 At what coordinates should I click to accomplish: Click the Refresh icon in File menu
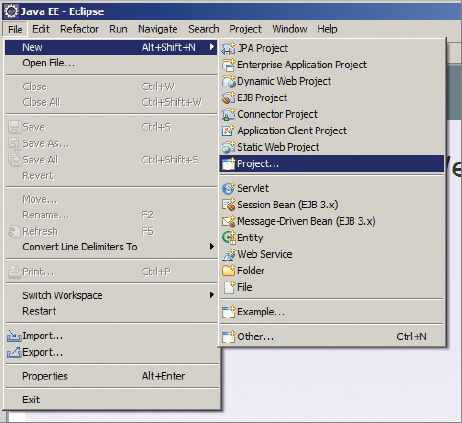click(14, 232)
